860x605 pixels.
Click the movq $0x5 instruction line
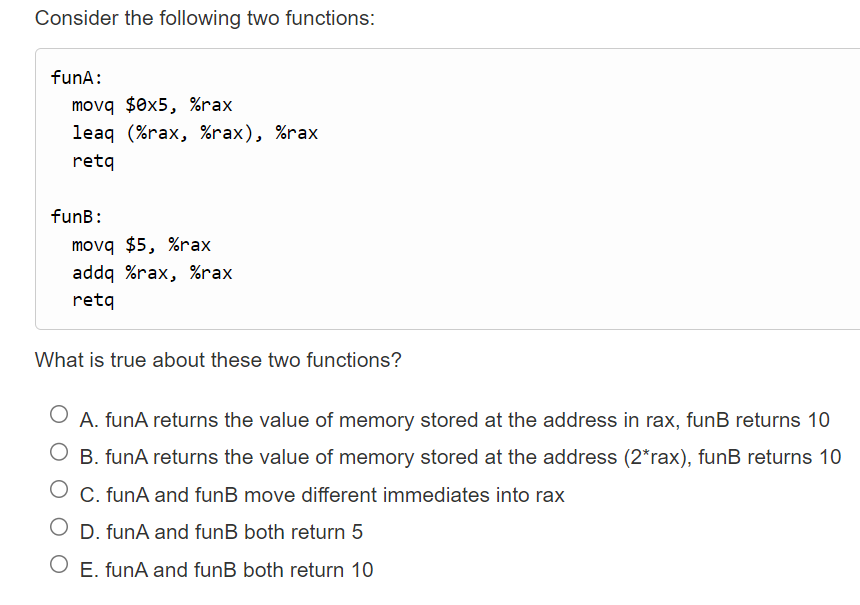point(150,104)
